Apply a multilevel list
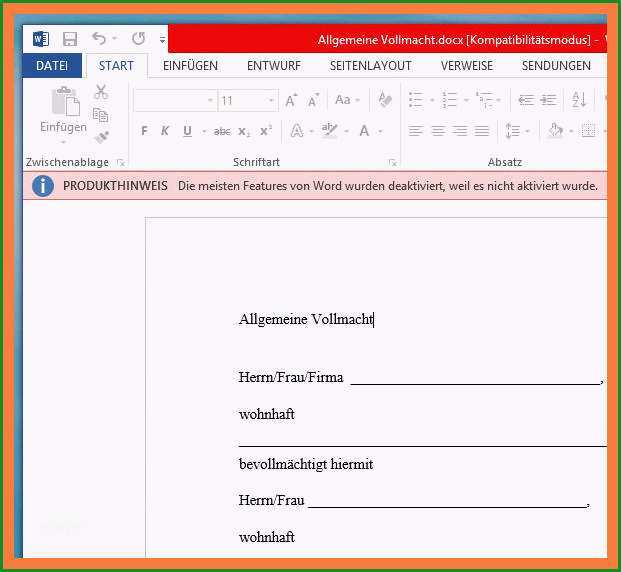This screenshot has width=621, height=572. pyautogui.click(x=484, y=99)
